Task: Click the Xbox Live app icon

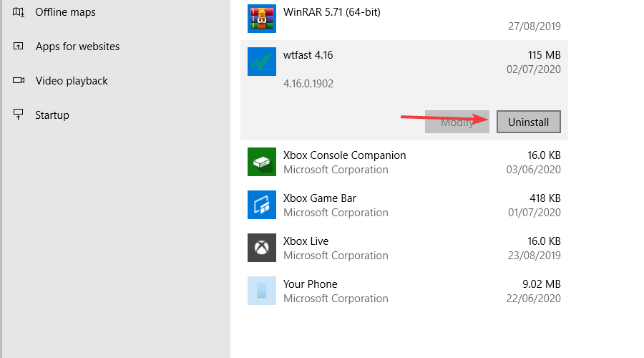Action: (262, 248)
